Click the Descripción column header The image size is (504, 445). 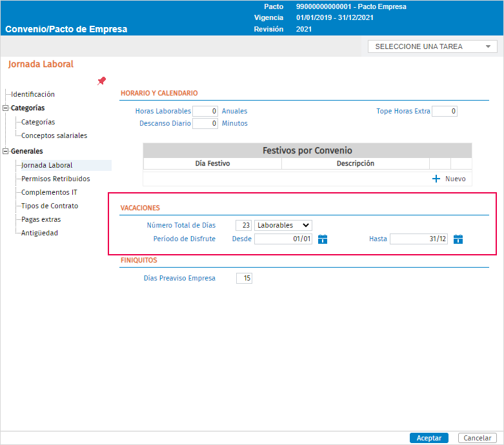pyautogui.click(x=356, y=163)
